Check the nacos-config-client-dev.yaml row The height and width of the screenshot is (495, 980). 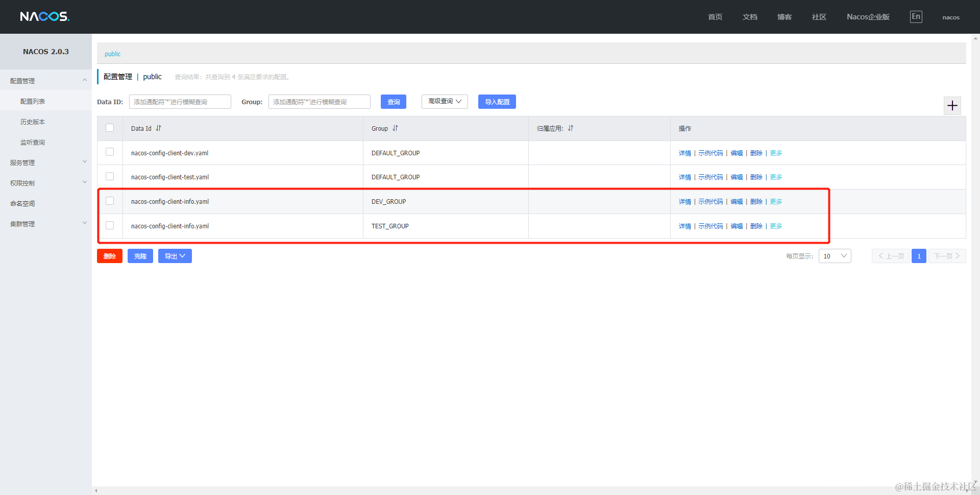[x=110, y=152]
